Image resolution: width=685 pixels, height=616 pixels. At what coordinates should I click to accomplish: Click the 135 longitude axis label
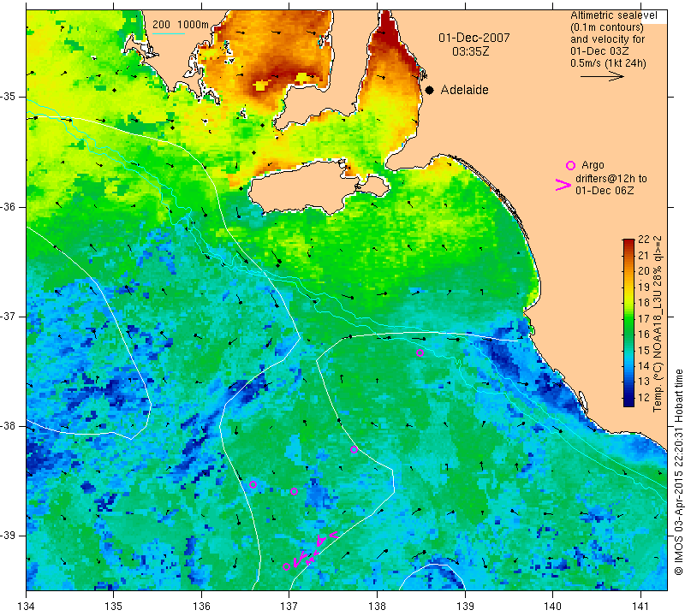114,607
